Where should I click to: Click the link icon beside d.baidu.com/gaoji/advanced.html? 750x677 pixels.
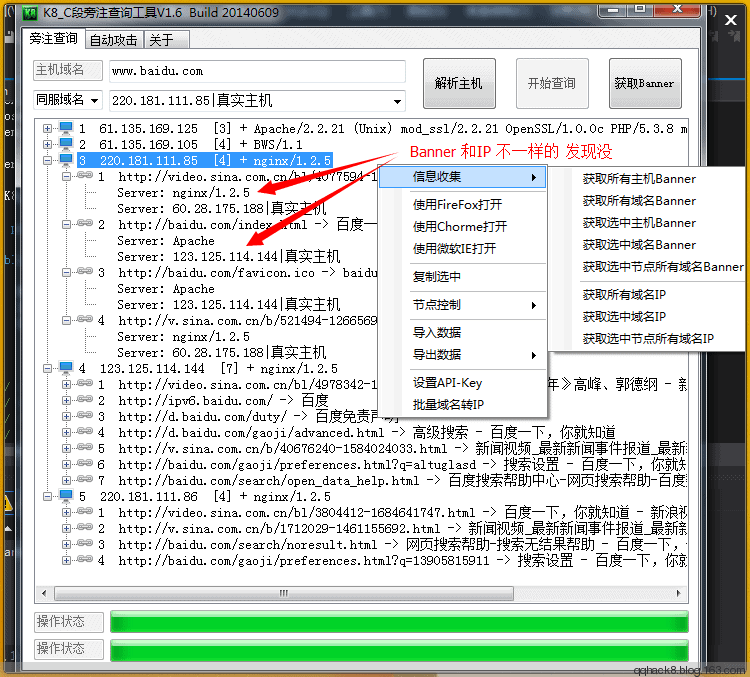click(x=85, y=431)
